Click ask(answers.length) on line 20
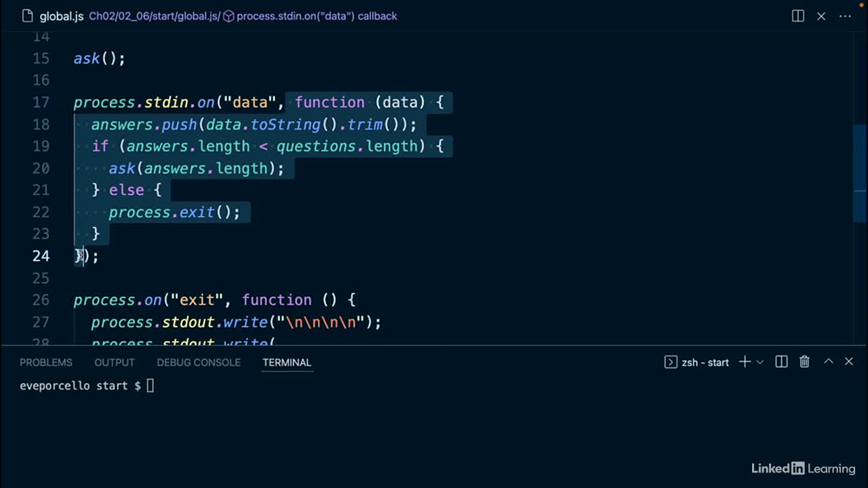Screen dimensions: 868x488 (x=192, y=169)
